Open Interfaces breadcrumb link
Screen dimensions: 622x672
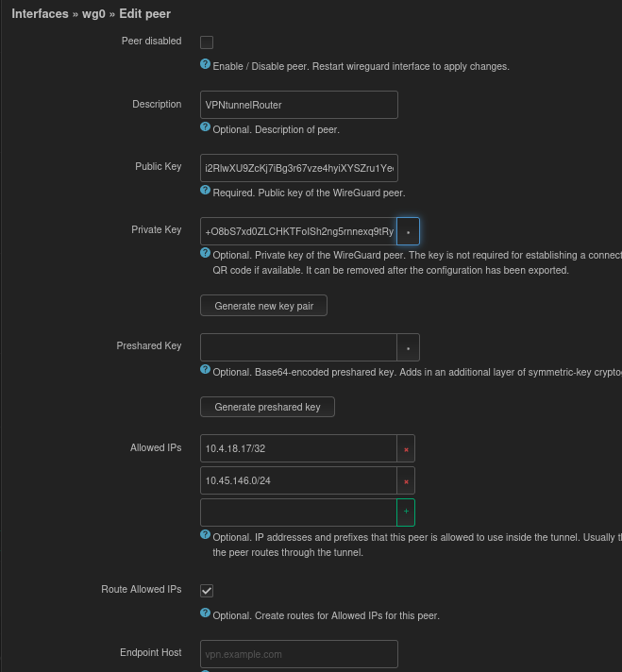[x=40, y=14]
